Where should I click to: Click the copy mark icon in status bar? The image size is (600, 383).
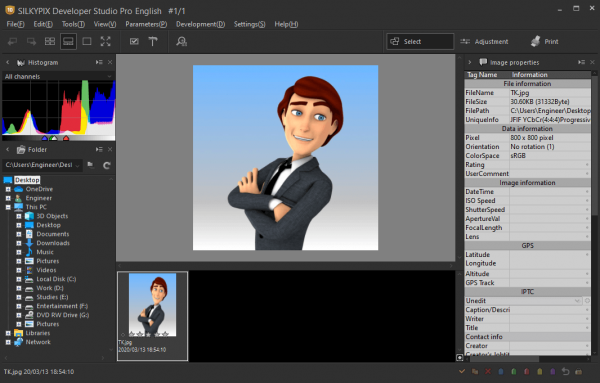coord(475,372)
